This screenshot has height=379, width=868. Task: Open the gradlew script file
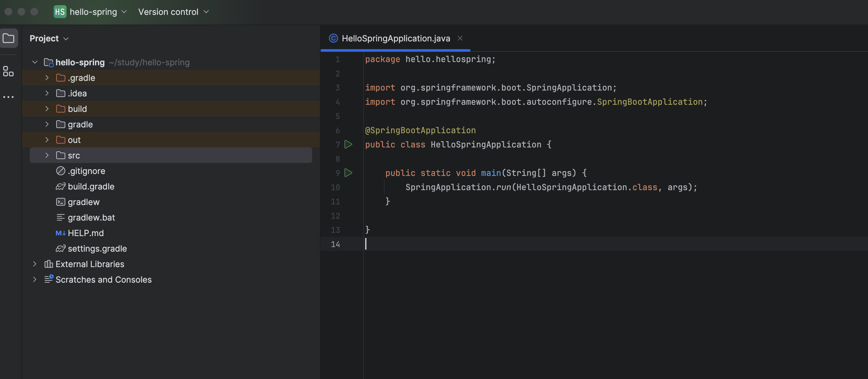pyautogui.click(x=83, y=202)
